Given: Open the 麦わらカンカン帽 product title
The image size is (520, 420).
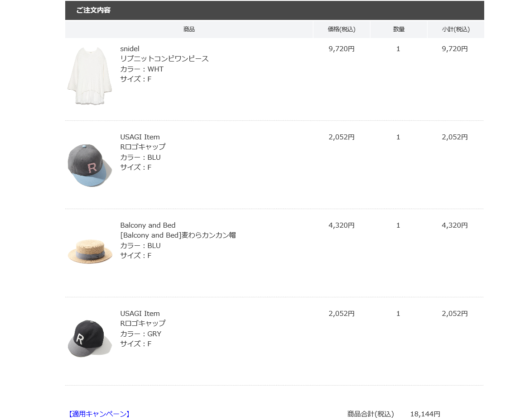Looking at the screenshot, I should 178,235.
